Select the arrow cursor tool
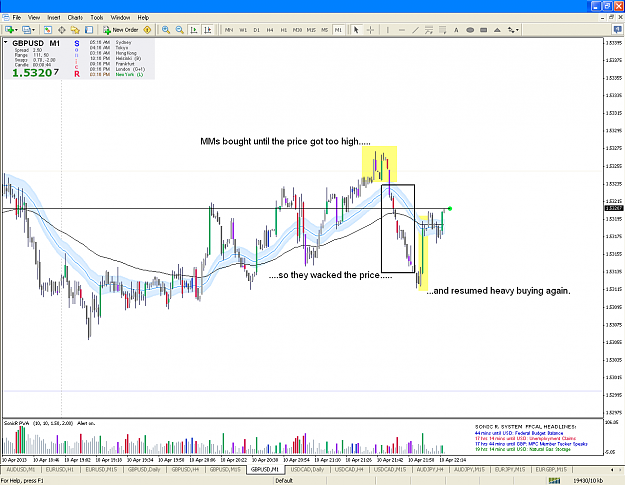The height and width of the screenshot is (485, 625). (x=356, y=30)
